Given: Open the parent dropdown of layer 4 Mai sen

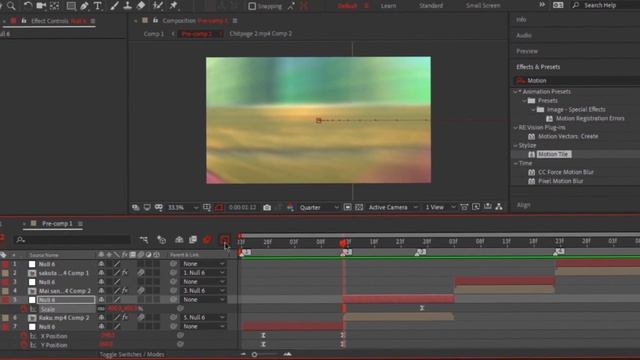Looking at the screenshot, I should (x=203, y=291).
